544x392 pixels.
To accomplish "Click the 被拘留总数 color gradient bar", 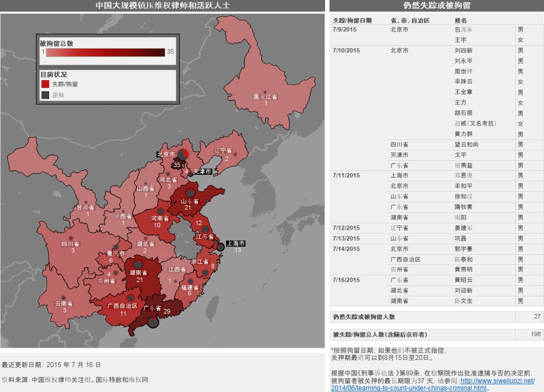I will point(106,53).
